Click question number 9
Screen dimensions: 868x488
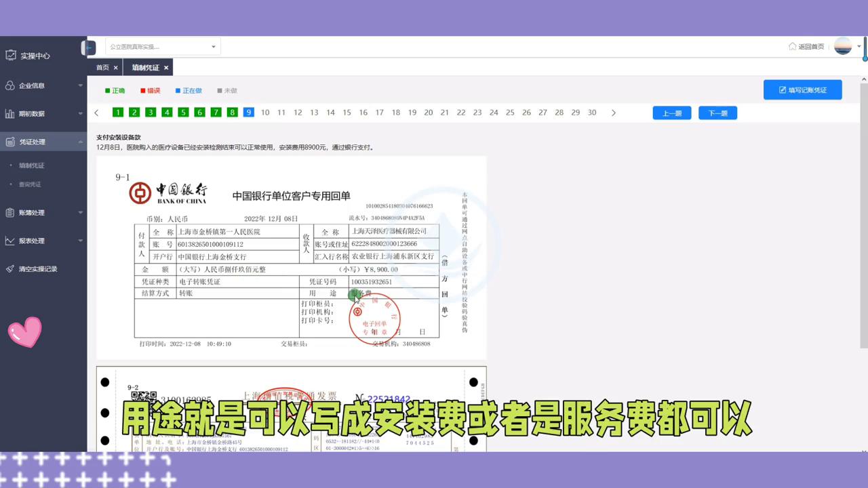tap(248, 112)
